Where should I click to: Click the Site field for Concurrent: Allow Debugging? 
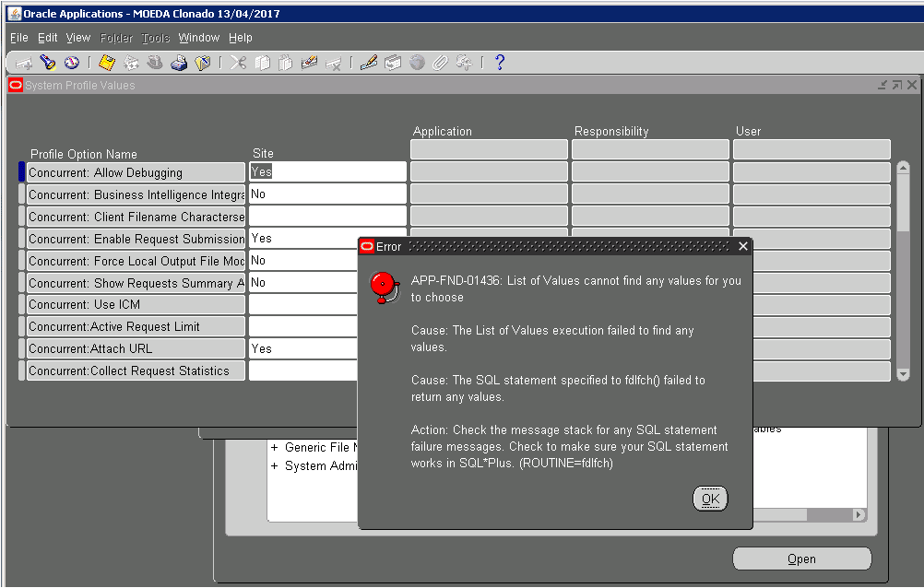pyautogui.click(x=327, y=172)
